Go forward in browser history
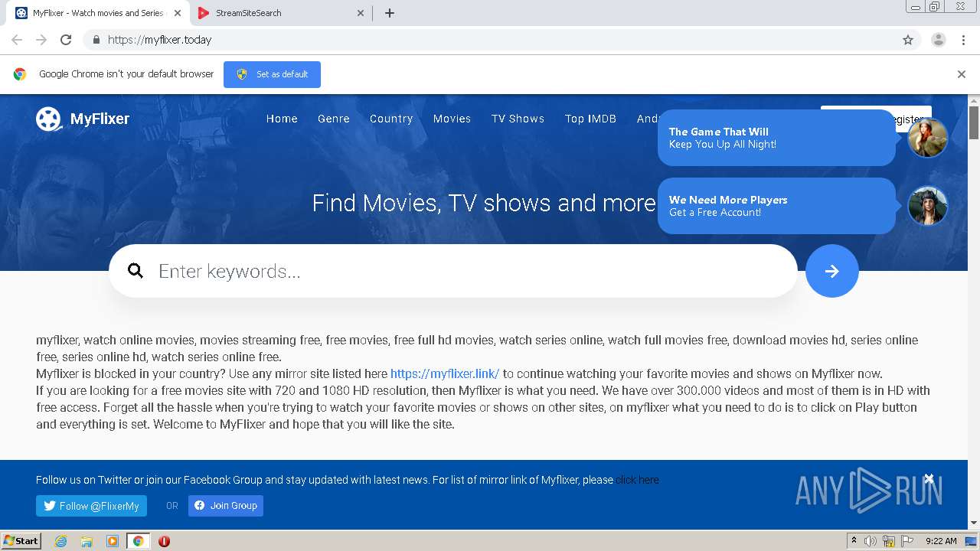This screenshot has height=551, width=980. coord(41,40)
